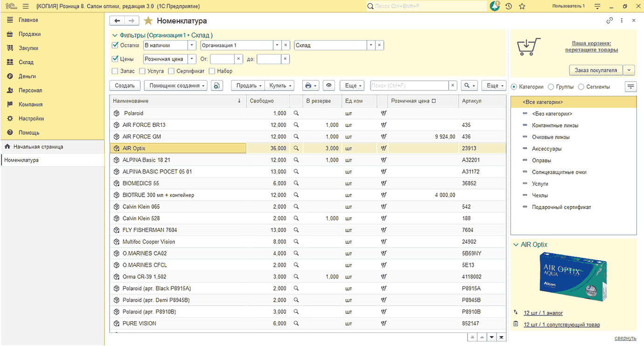Click the magnifier in AIR Optix row

point(296,148)
